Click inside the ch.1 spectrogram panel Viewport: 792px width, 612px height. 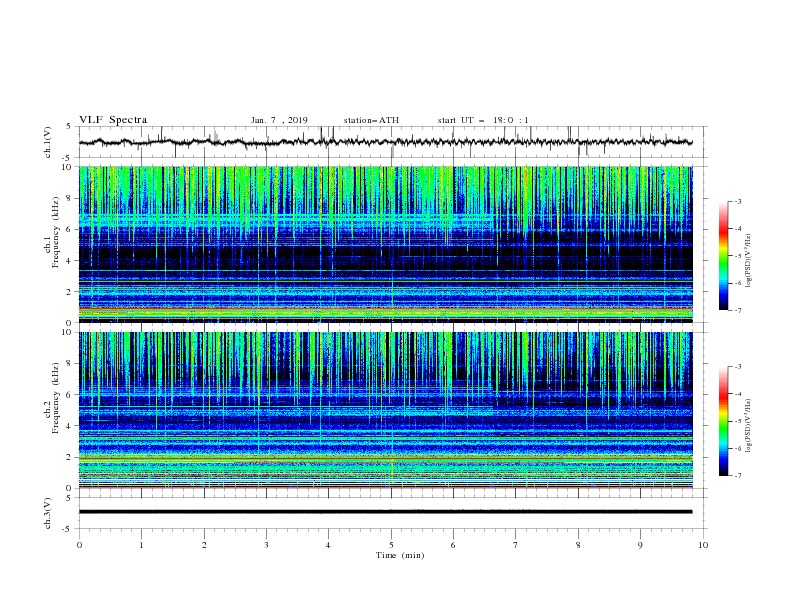coord(385,244)
